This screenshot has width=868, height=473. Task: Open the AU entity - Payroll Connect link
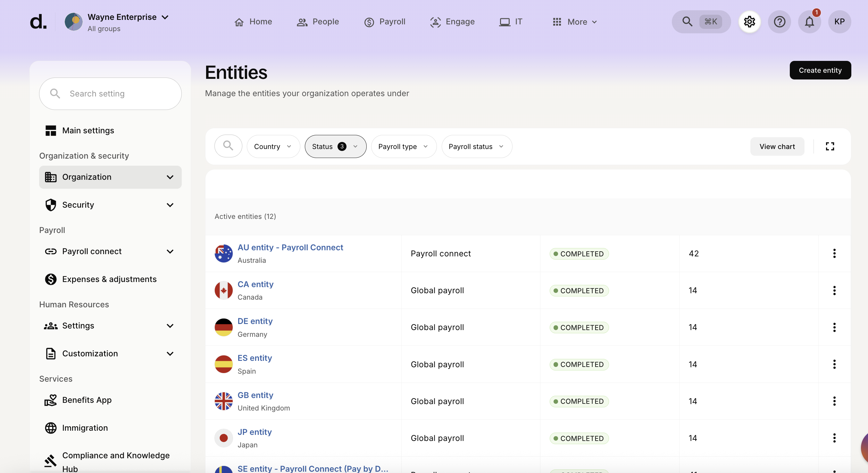tap(290, 248)
